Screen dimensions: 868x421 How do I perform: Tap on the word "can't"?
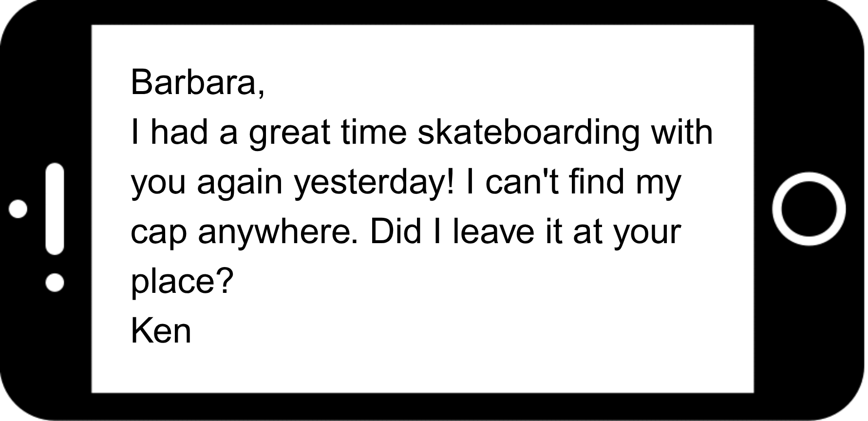pos(522,182)
